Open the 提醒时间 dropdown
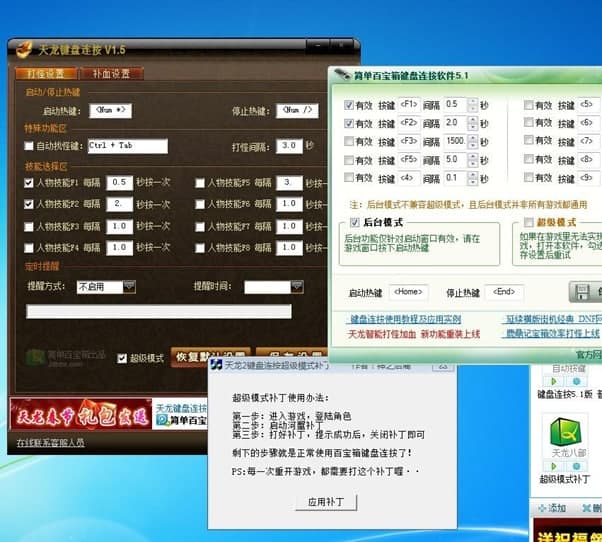 click(x=297, y=286)
